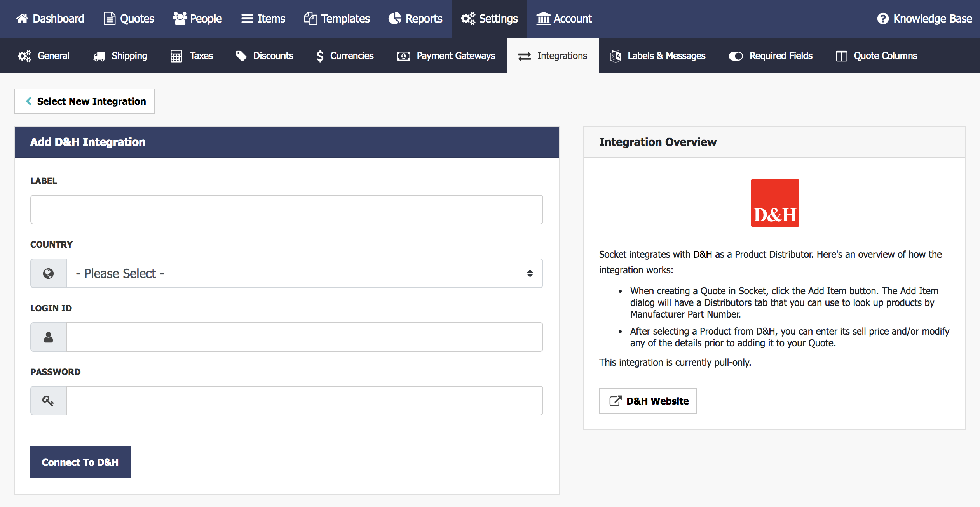Click the Reports pie chart icon
The width and height of the screenshot is (980, 507).
[x=395, y=19]
